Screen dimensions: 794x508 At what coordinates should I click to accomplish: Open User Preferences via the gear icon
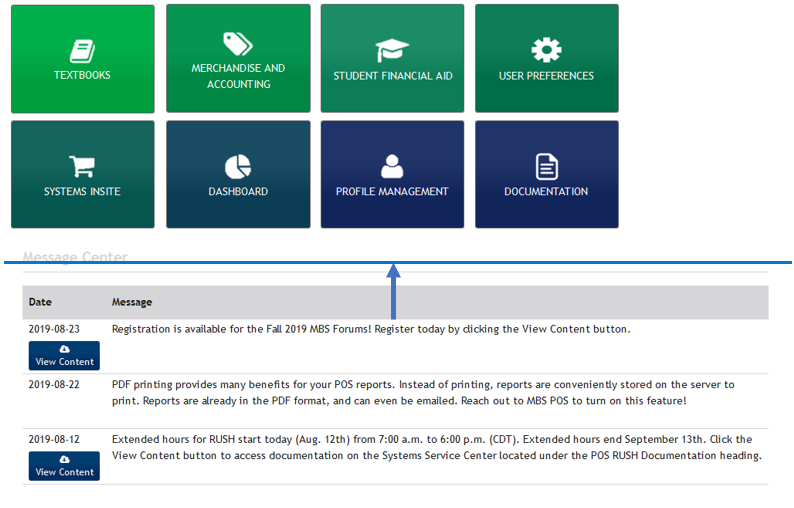tap(546, 50)
